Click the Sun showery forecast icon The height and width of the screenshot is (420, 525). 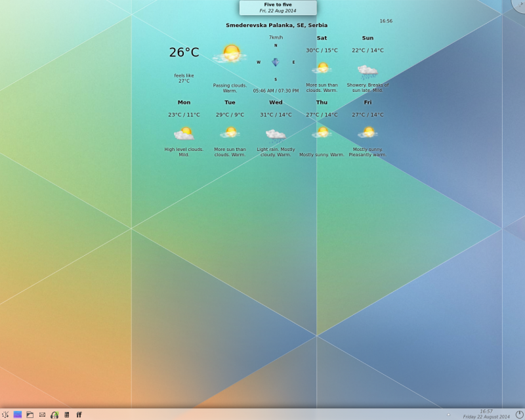[x=367, y=72]
